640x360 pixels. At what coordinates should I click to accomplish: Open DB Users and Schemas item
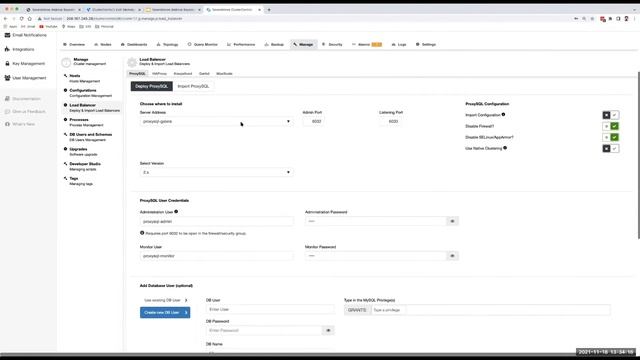pyautogui.click(x=91, y=137)
